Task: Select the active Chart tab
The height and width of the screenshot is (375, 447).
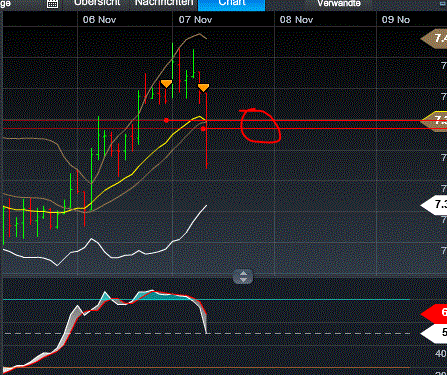Action: coord(232,4)
